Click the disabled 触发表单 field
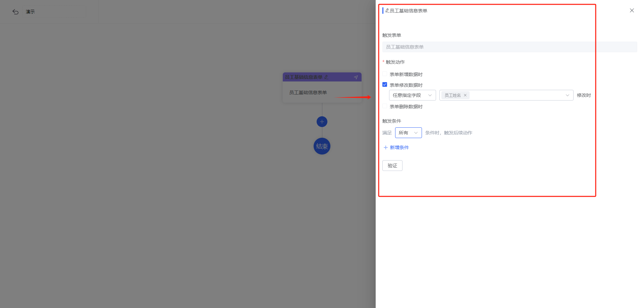 (509, 47)
